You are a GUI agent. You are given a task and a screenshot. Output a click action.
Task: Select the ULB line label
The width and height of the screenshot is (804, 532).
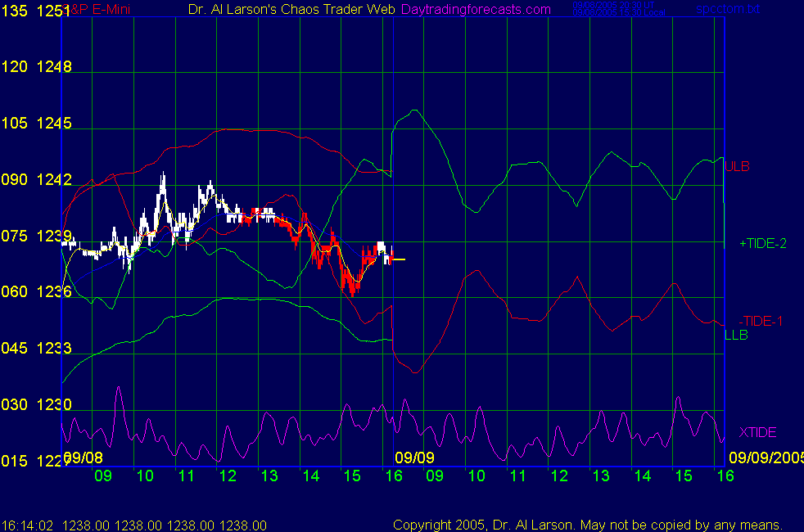[738, 167]
